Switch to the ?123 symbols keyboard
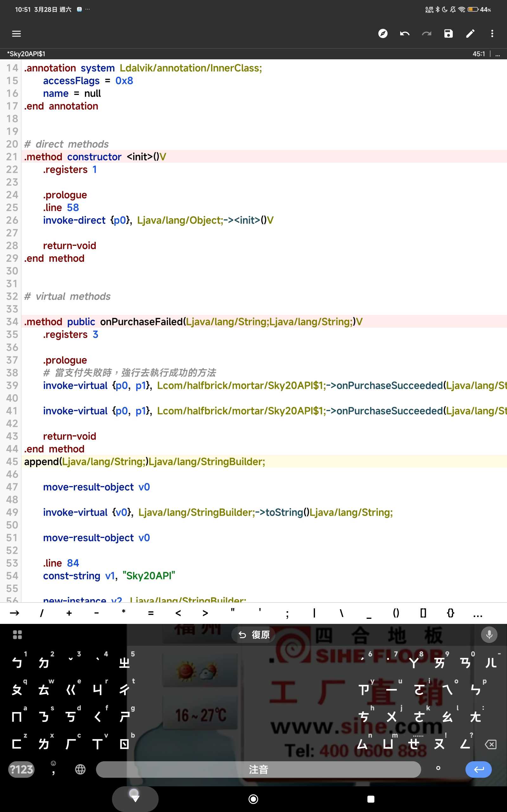This screenshot has height=812, width=507. pos(21,769)
